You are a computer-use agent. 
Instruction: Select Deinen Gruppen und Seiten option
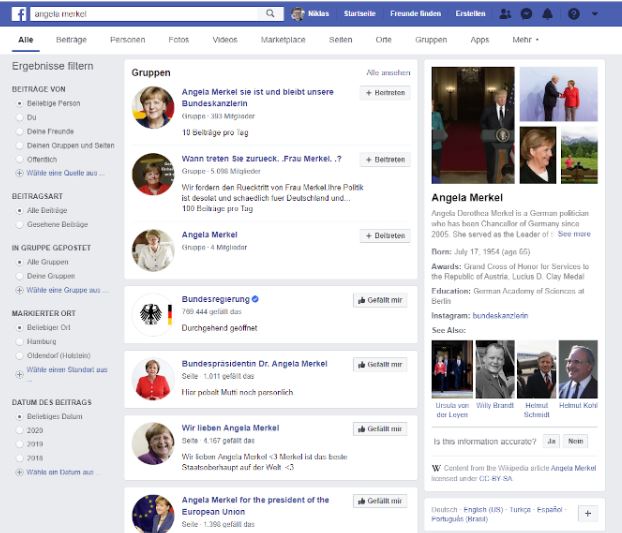point(19,146)
